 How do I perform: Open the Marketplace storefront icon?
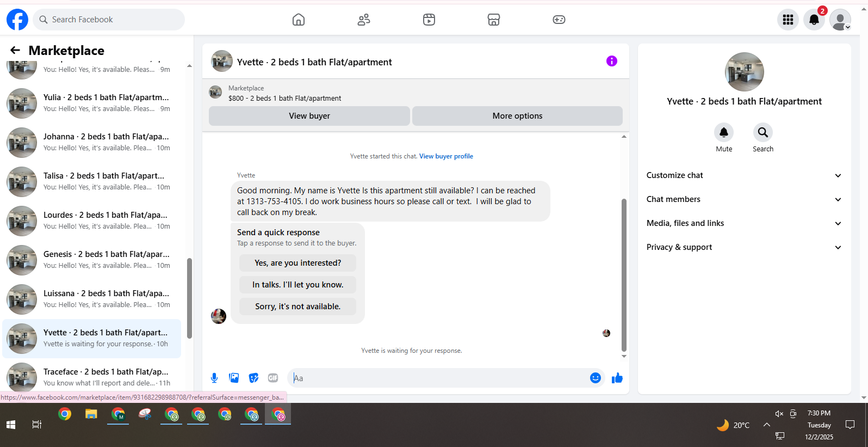(x=494, y=20)
